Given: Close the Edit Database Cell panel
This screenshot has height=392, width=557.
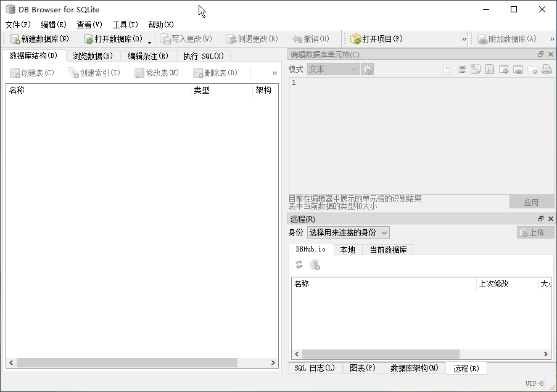Looking at the screenshot, I should point(551,54).
